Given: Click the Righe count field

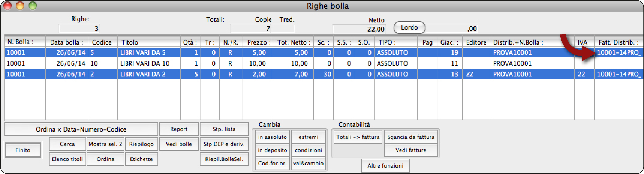Looking at the screenshot, I should click(79, 29).
